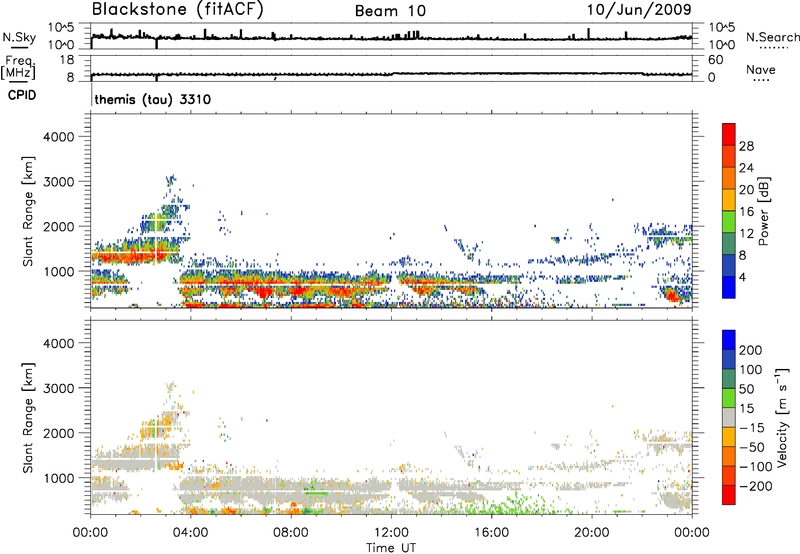
Task: Click the '28' tick on Power colorbar
Action: (x=746, y=146)
